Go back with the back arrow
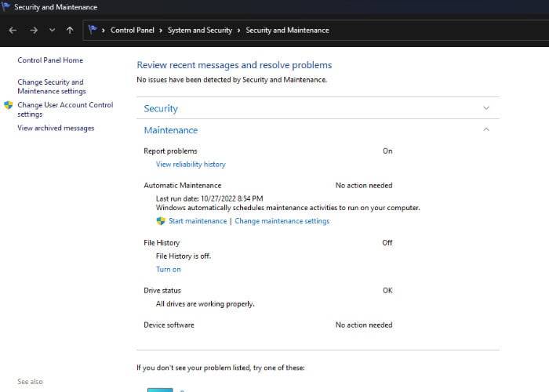 tap(13, 31)
